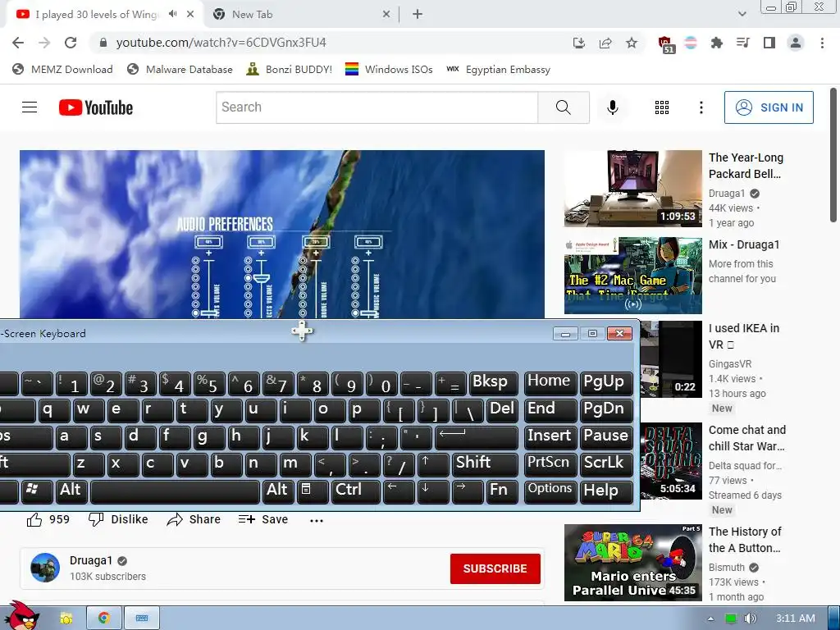Click the up arrow key on keyboard

click(433, 464)
